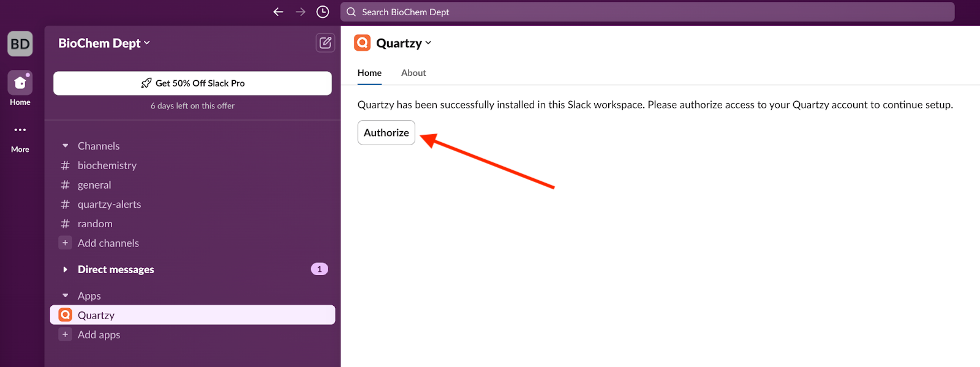Expand the Direct messages section
Image resolution: width=980 pixels, height=367 pixels.
point(66,270)
